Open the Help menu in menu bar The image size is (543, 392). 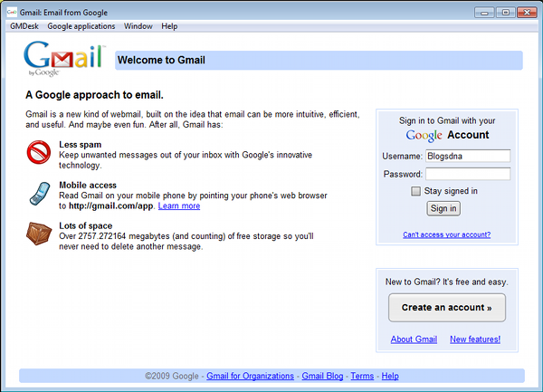pyautogui.click(x=169, y=26)
